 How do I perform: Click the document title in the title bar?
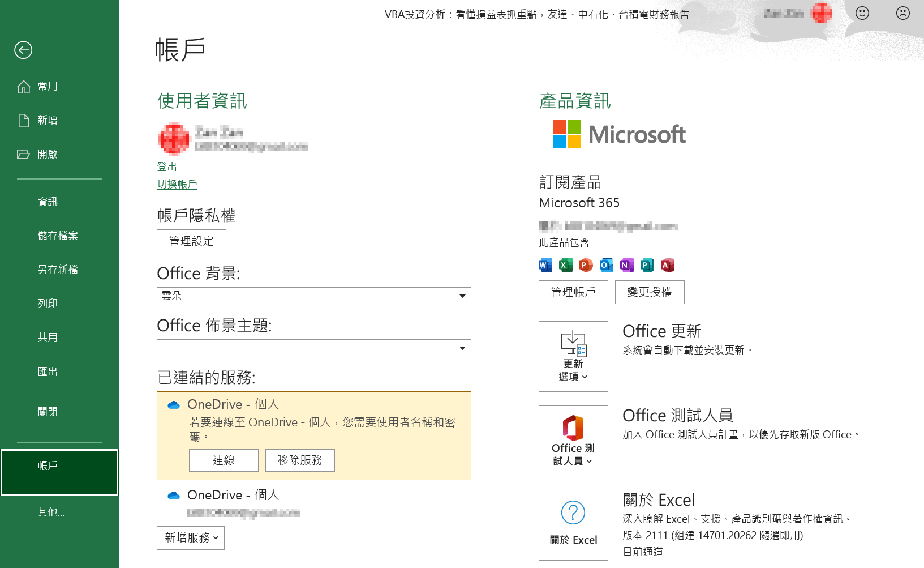(x=537, y=14)
